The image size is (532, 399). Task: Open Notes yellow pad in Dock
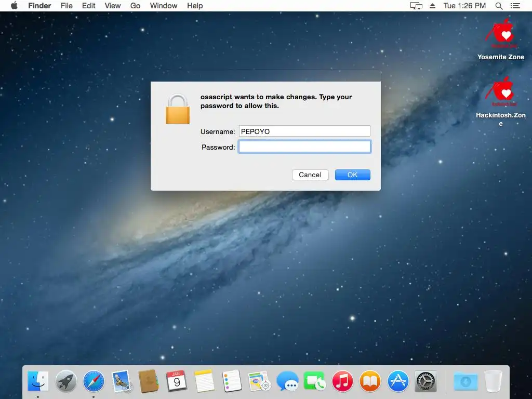(204, 381)
